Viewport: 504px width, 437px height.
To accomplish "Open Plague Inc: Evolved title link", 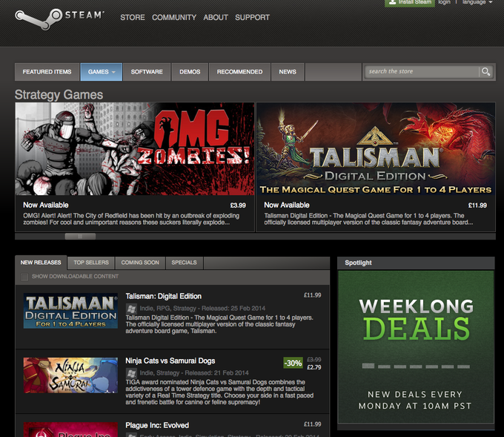I will (x=157, y=425).
